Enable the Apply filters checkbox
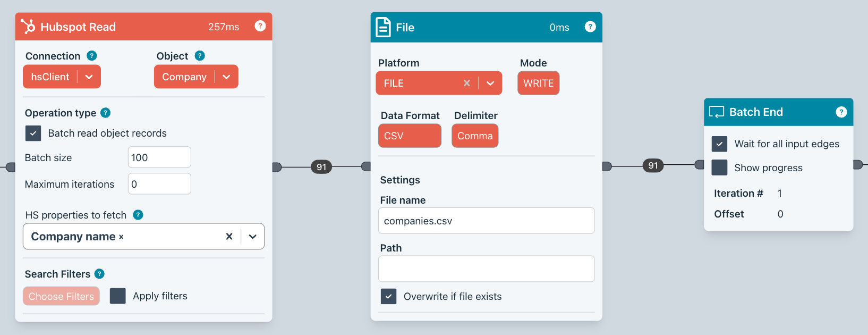 click(x=118, y=296)
